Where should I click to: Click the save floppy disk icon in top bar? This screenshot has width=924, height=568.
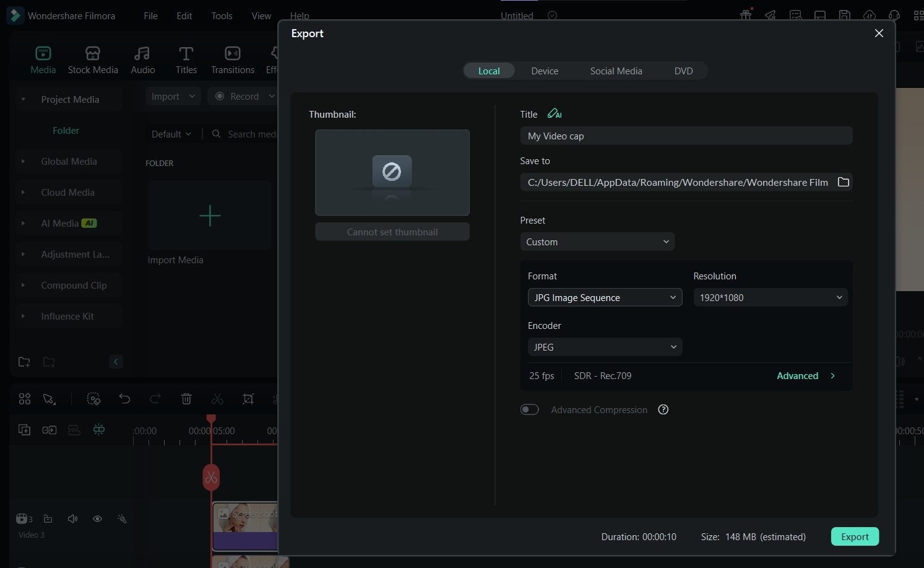[844, 15]
